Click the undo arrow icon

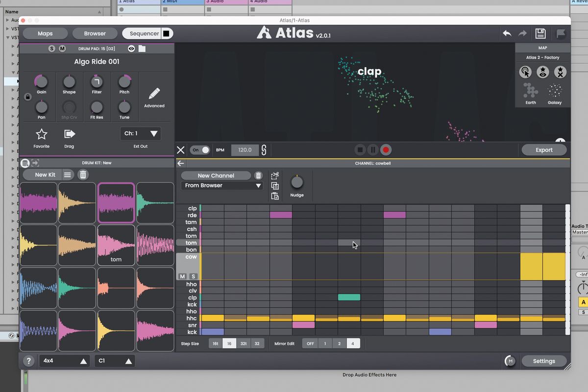click(507, 33)
